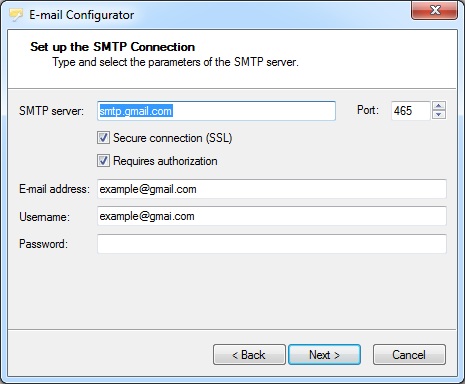465x384 pixels.
Task: Click the Requires authorization label text
Action: point(165,161)
